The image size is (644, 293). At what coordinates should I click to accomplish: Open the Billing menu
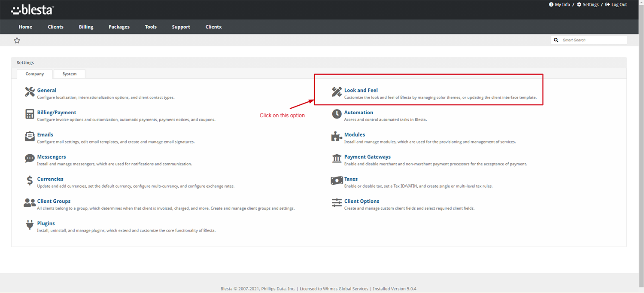click(86, 27)
